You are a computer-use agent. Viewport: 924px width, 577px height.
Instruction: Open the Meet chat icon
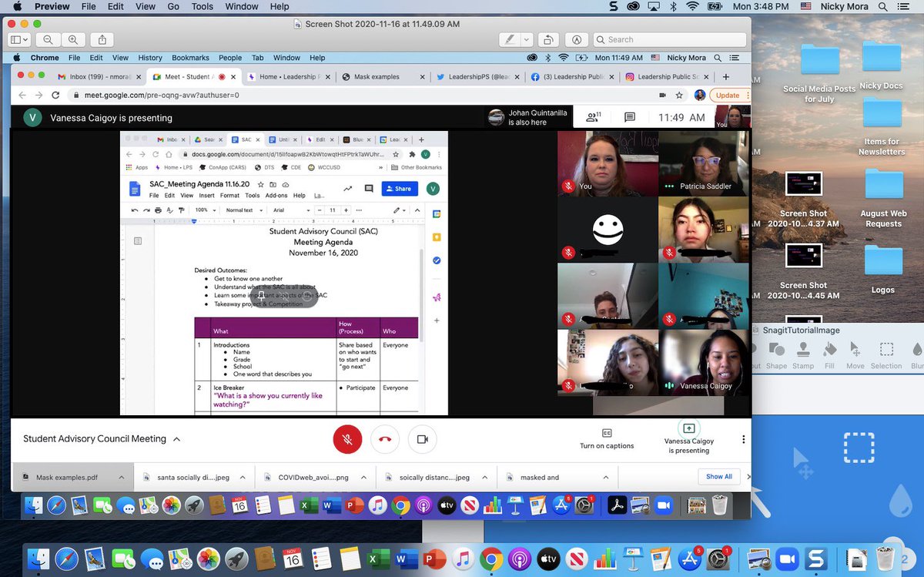[x=629, y=117]
